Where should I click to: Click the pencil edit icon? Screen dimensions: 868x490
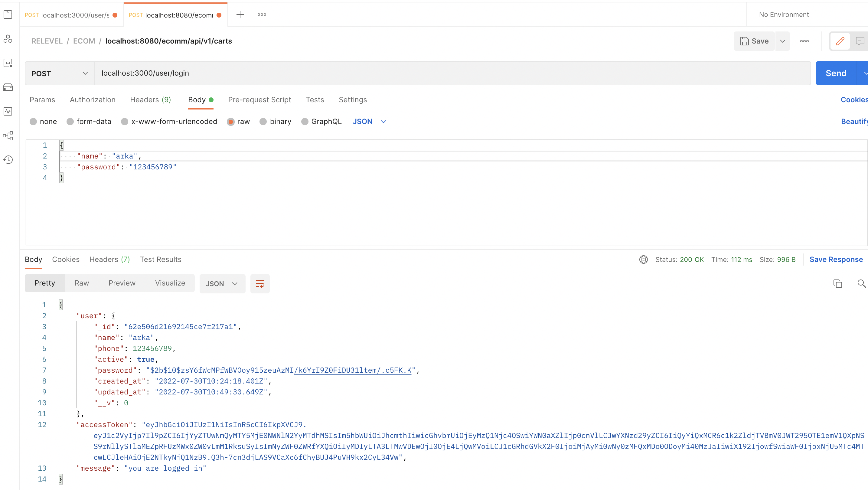click(x=840, y=41)
